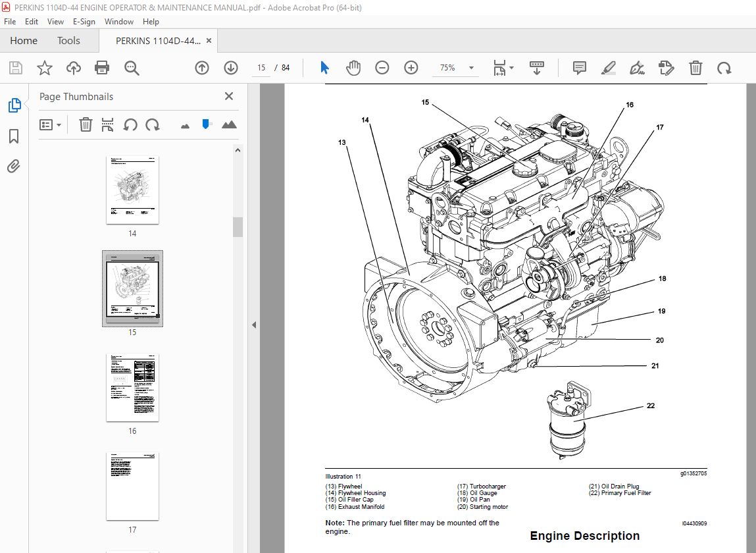Screen dimensions: 756x553
Task: Select the PERKINS 1104D-44 document tab
Action: (158, 41)
